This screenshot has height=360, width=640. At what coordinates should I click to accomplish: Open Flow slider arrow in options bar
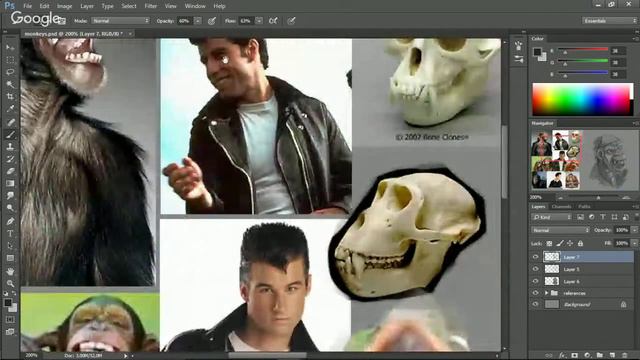pos(259,20)
